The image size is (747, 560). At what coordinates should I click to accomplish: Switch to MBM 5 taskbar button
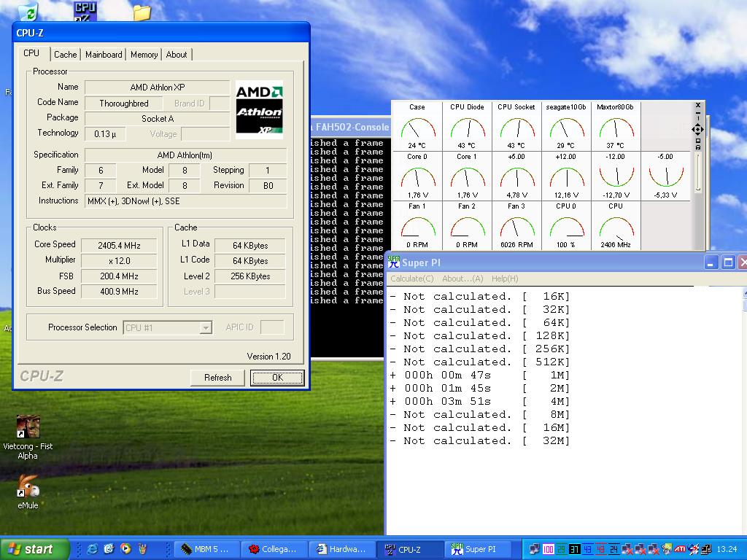click(x=205, y=549)
